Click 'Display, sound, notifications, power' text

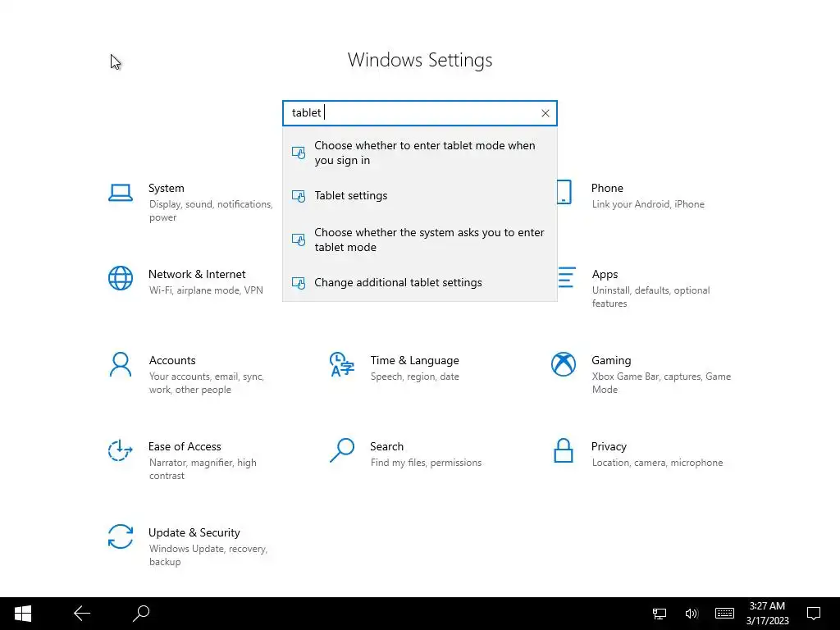[211, 211]
